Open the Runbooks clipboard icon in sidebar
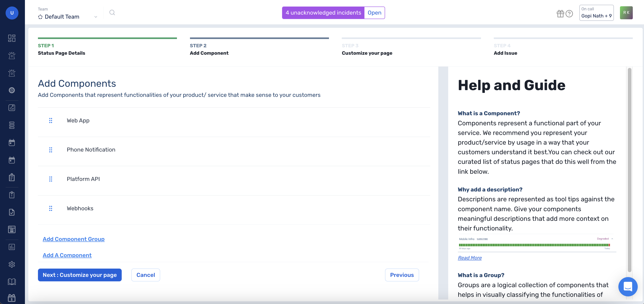Image resolution: width=644 pixels, height=304 pixels. coord(12,177)
